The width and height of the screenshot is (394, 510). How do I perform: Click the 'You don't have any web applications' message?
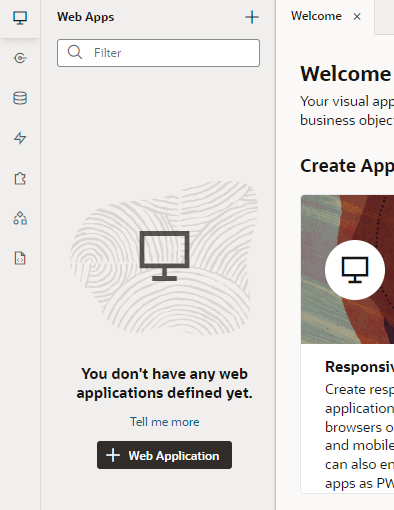pos(164,383)
